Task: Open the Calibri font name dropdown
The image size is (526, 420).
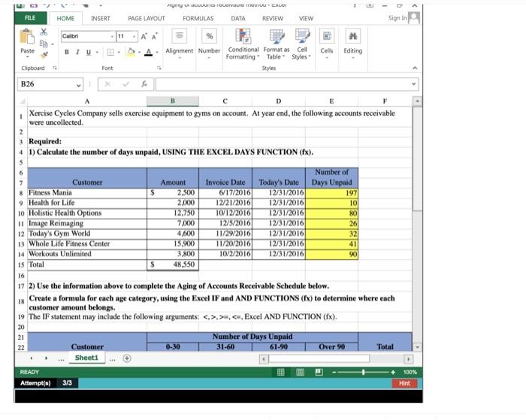Action: [x=112, y=37]
